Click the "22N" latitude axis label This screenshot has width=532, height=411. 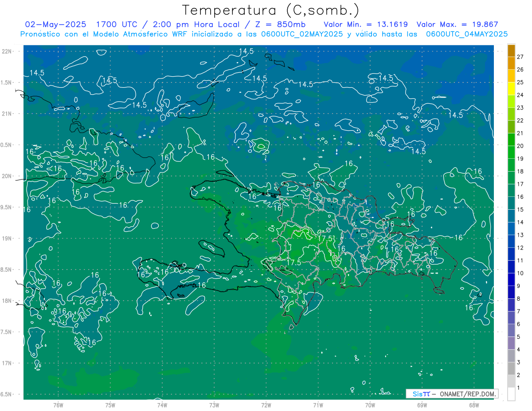(x=6, y=51)
